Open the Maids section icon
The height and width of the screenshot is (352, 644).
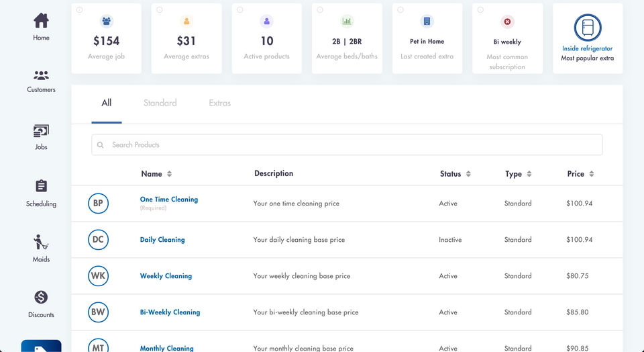41,243
